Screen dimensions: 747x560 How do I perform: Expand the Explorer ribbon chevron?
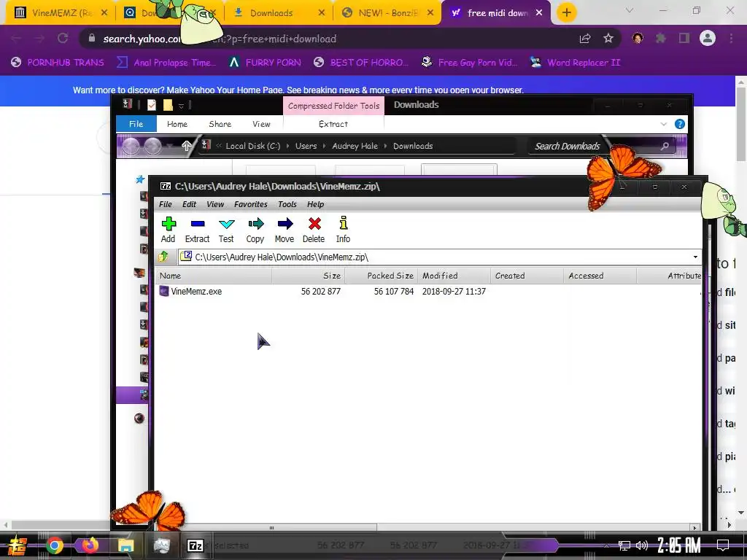(664, 124)
